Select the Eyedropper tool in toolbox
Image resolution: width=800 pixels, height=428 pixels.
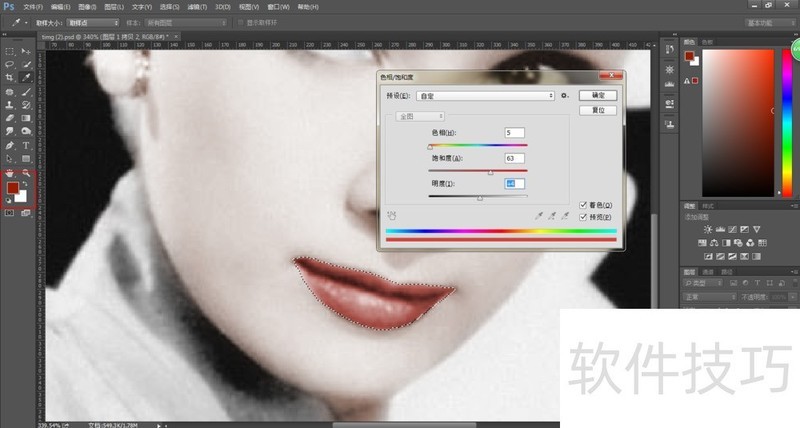pos(25,77)
